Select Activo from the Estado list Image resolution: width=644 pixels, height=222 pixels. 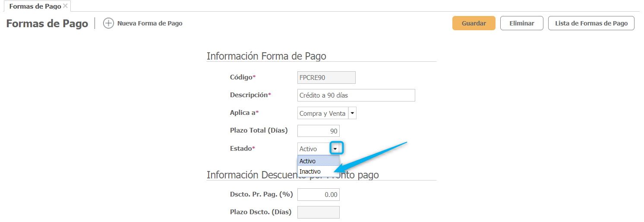318,161
